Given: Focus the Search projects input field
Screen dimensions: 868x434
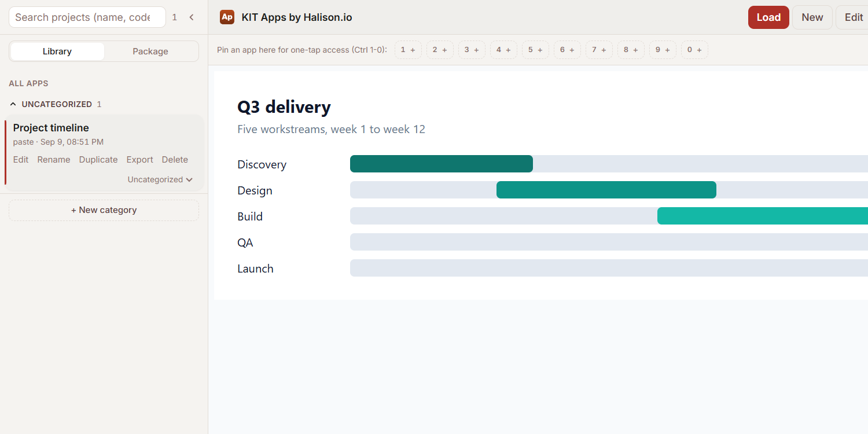Looking at the screenshot, I should pos(87,17).
